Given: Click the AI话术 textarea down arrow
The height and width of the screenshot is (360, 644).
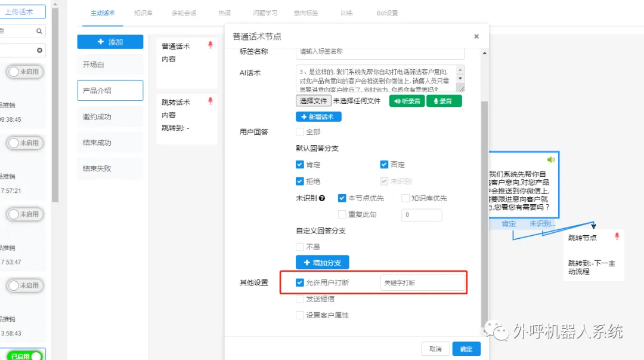Looking at the screenshot, I should click(460, 79).
